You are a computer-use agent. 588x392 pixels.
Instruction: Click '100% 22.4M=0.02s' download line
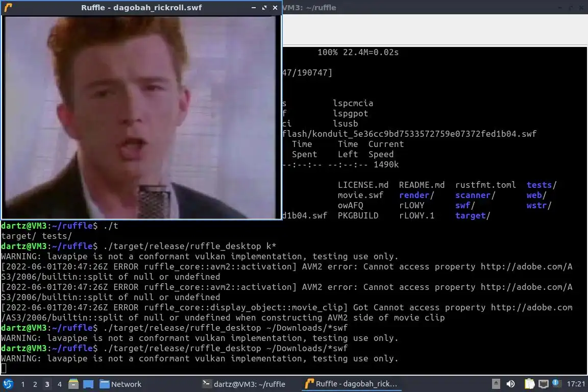click(x=358, y=52)
